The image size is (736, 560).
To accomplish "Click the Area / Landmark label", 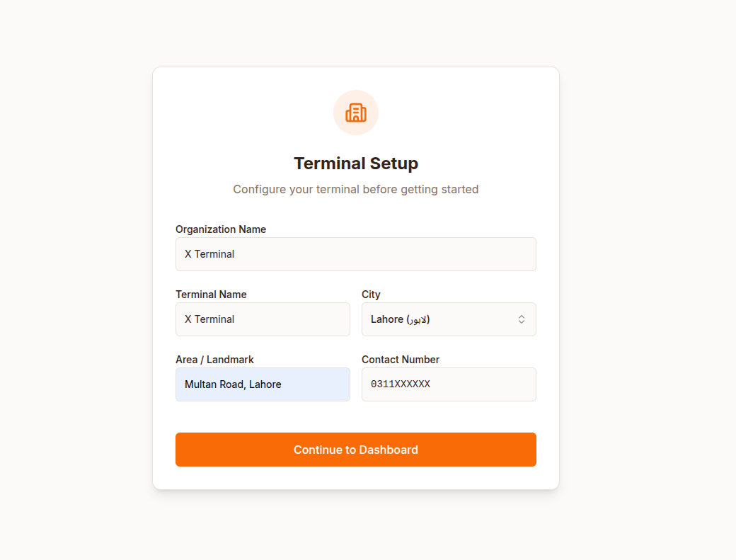I will click(x=214, y=360).
